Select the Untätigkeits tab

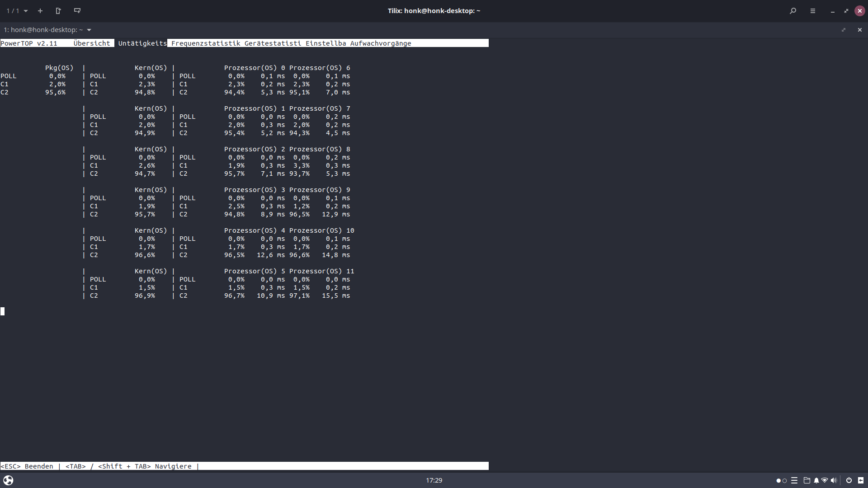(x=142, y=43)
